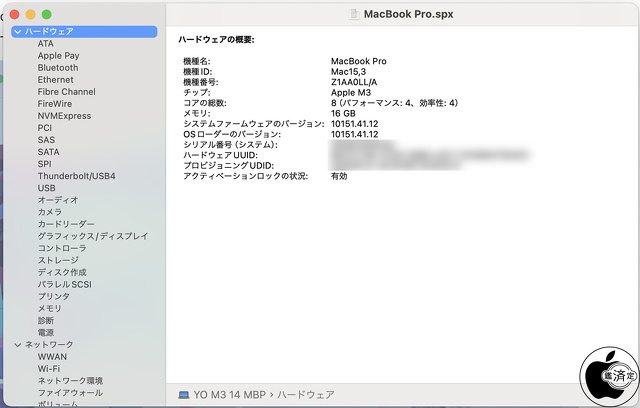Open the プリンタ entry
Screen dimensions: 640x408
pyautogui.click(x=54, y=296)
